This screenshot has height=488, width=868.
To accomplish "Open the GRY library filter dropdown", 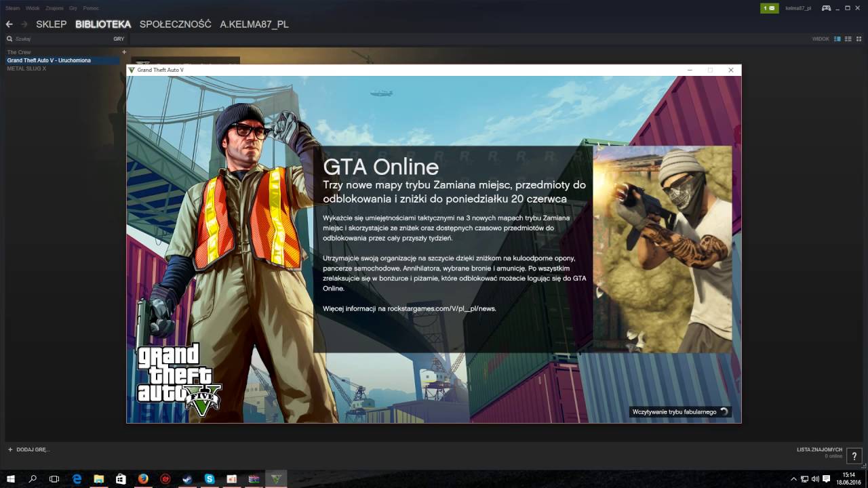I will coord(119,39).
